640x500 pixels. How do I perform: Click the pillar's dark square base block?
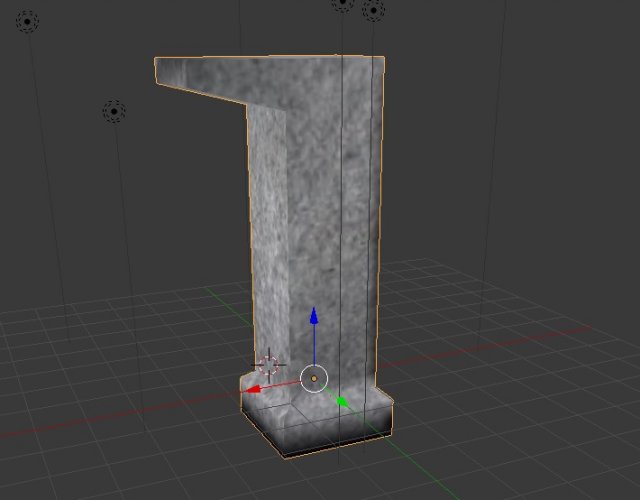[320, 430]
